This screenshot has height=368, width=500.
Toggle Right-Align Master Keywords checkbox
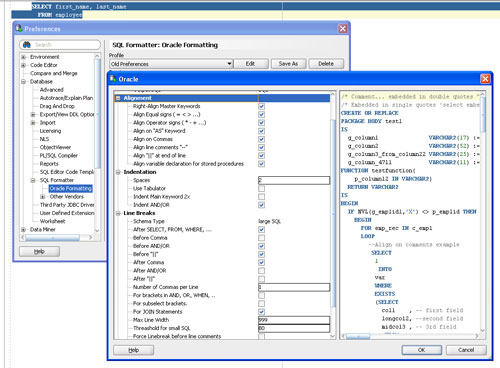click(262, 106)
